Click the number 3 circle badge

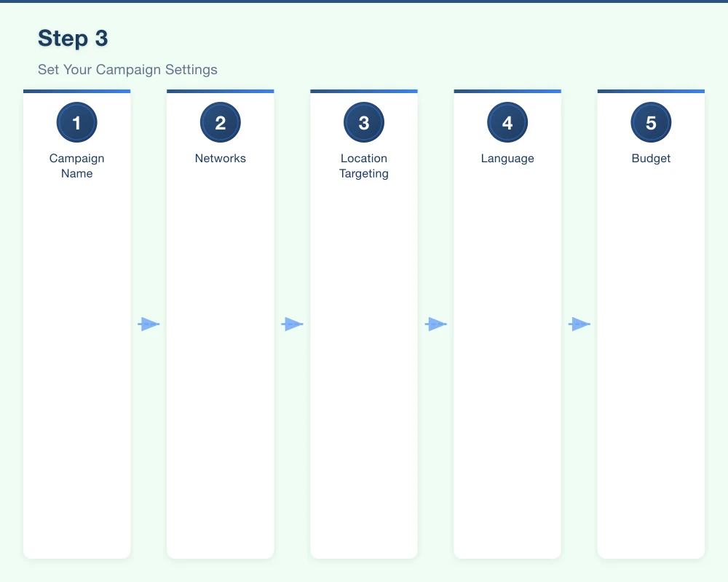363,122
